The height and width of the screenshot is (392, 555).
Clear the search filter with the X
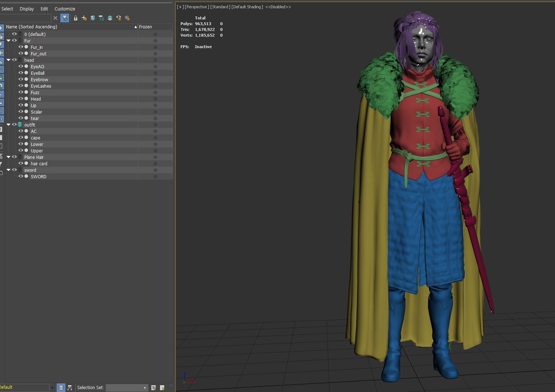(55, 18)
